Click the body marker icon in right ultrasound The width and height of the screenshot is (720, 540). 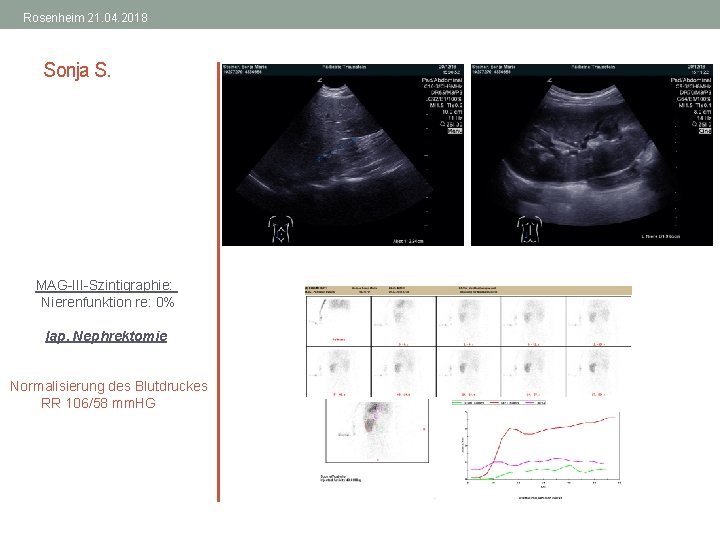[x=529, y=229]
